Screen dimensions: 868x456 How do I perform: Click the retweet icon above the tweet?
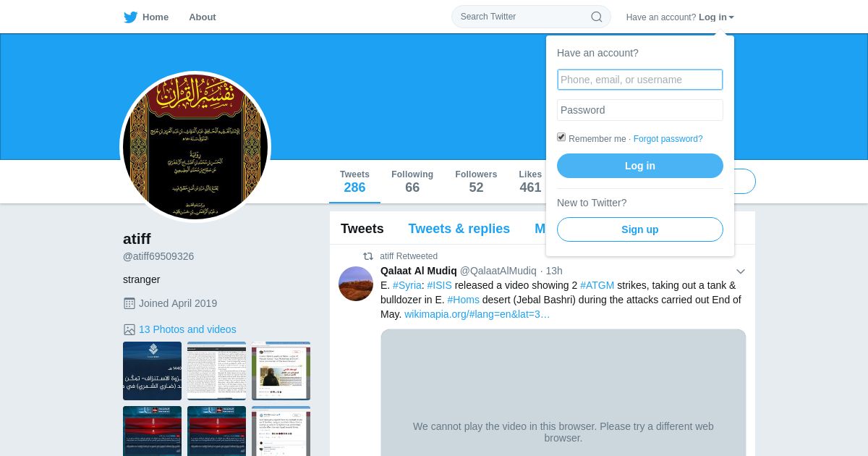point(368,256)
